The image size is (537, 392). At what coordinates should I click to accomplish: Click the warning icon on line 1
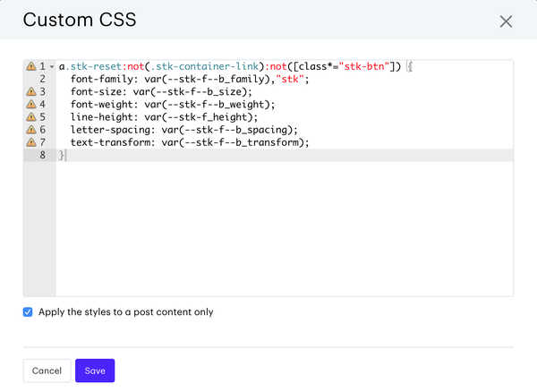pos(31,66)
